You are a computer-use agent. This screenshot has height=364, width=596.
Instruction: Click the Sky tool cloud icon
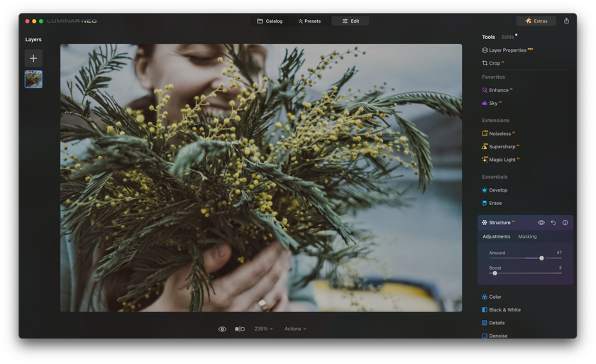point(485,103)
